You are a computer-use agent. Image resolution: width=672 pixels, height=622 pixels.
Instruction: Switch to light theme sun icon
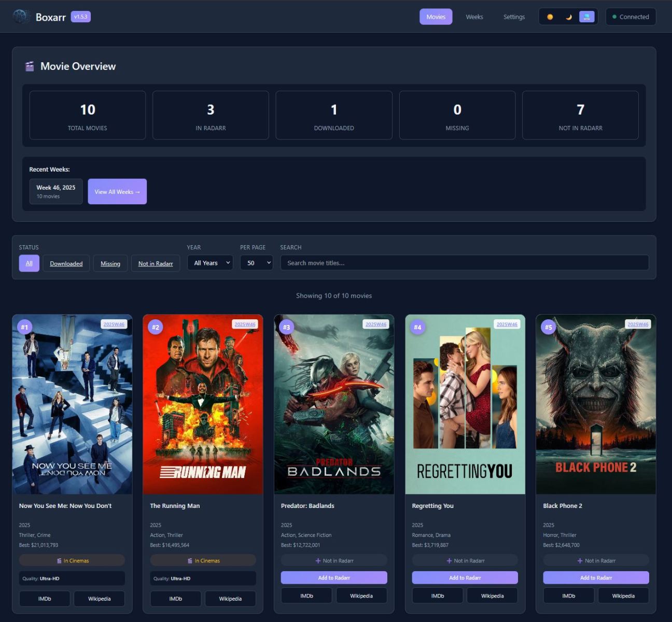(550, 17)
